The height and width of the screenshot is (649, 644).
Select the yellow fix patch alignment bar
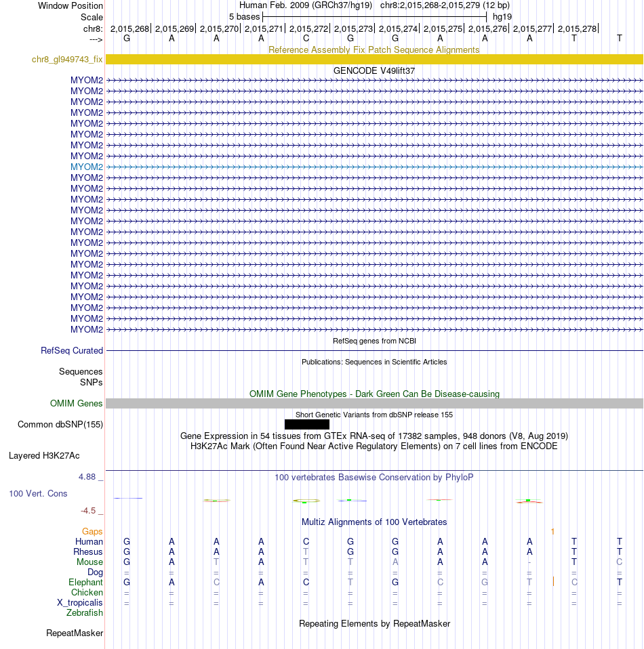click(374, 59)
